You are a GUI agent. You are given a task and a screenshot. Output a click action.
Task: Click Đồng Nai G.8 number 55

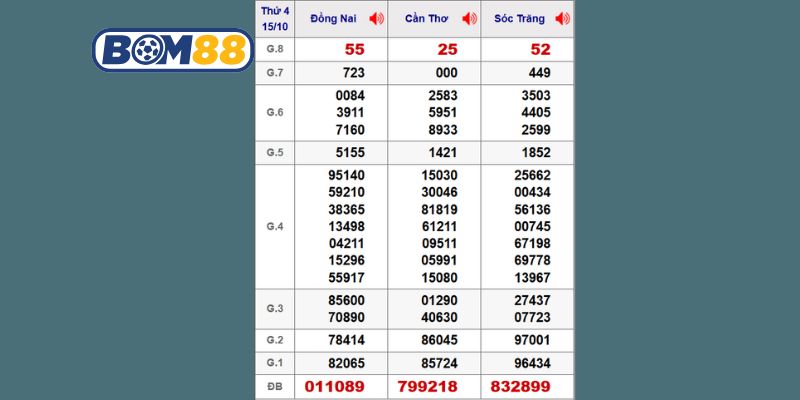coord(355,49)
